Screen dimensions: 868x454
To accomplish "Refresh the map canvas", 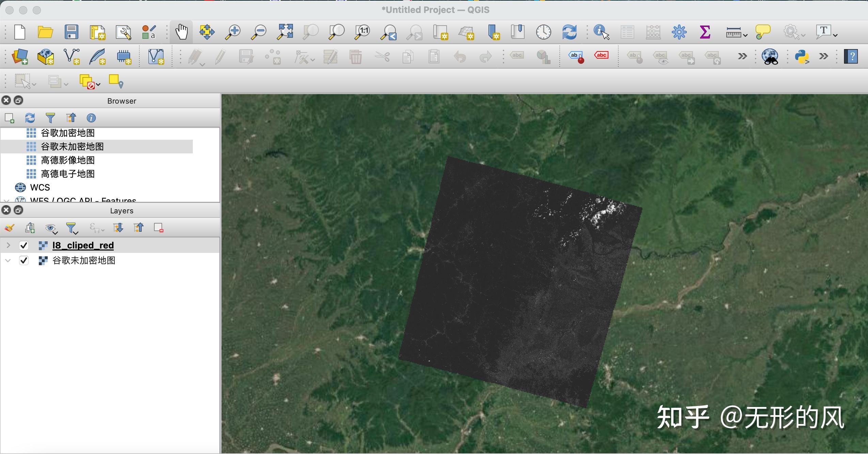I will (569, 32).
